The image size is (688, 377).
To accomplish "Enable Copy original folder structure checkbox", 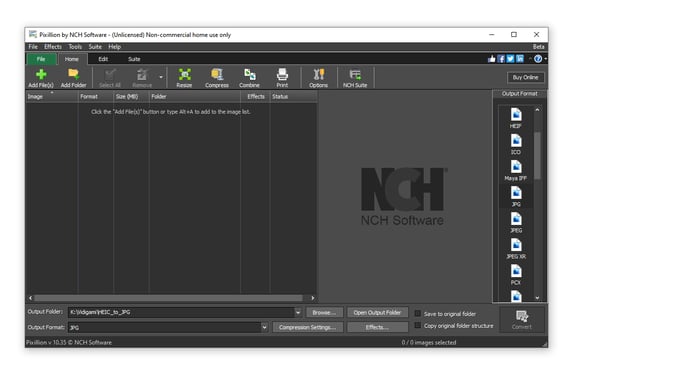I will coord(418,326).
